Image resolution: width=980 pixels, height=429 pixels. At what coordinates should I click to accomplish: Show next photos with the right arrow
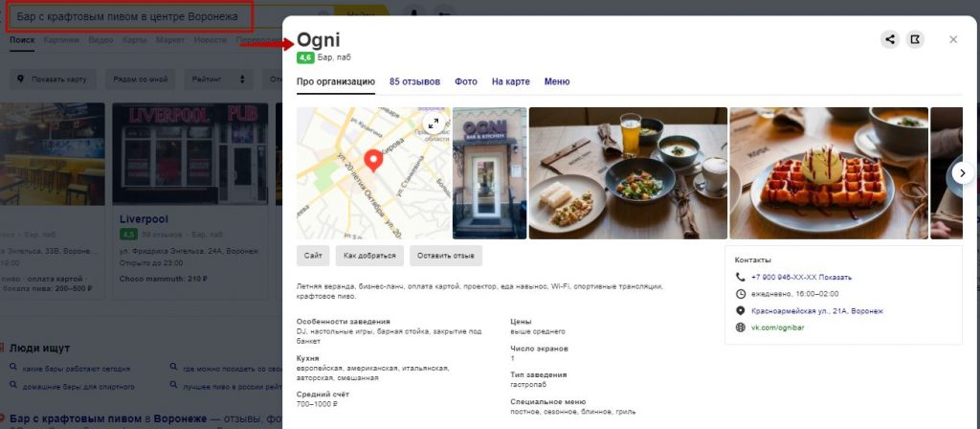point(963,172)
